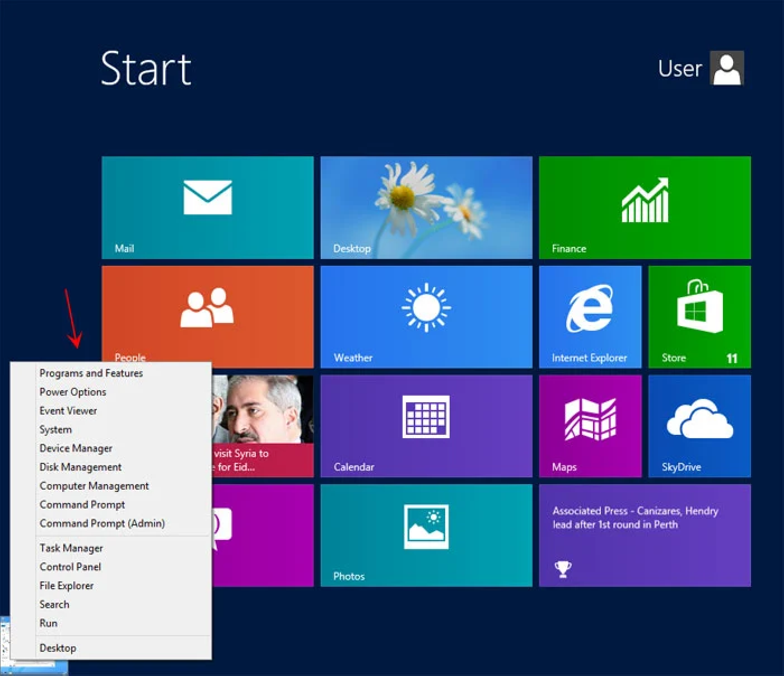Open the Photos tile icon
The width and height of the screenshot is (784, 676).
[426, 527]
